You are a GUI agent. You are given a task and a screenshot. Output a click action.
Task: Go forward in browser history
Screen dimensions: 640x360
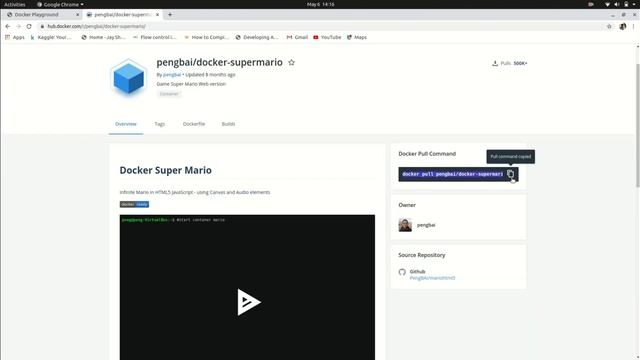[18, 26]
